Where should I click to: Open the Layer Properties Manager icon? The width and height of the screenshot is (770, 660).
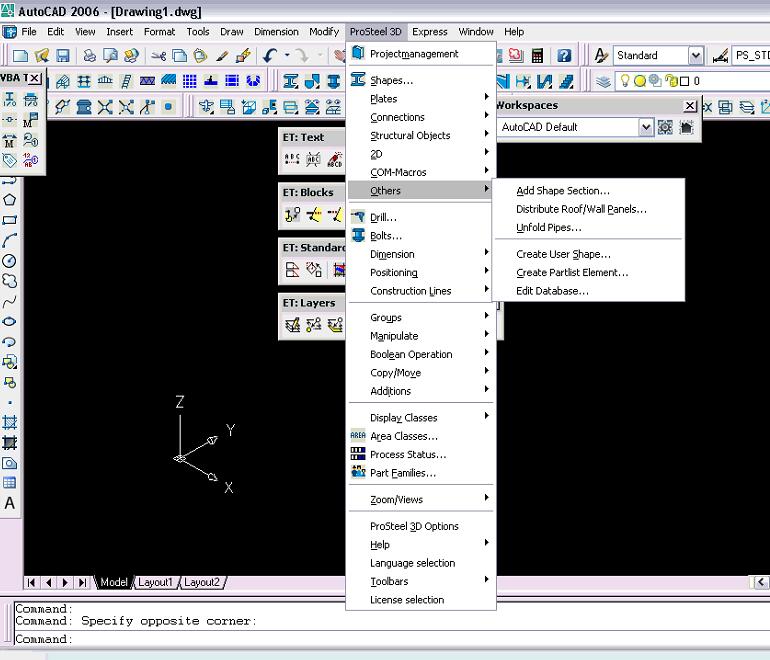tap(603, 81)
